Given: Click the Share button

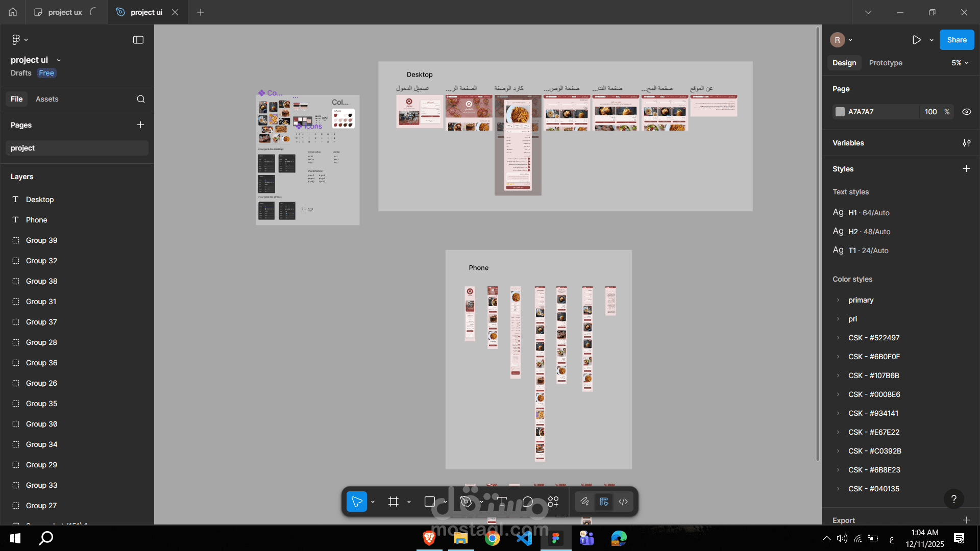Looking at the screenshot, I should click(957, 39).
